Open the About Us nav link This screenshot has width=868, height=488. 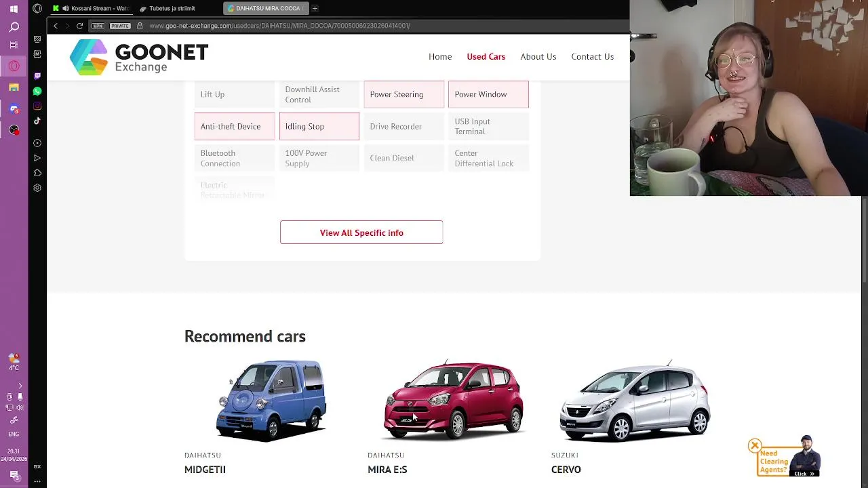(x=538, y=56)
